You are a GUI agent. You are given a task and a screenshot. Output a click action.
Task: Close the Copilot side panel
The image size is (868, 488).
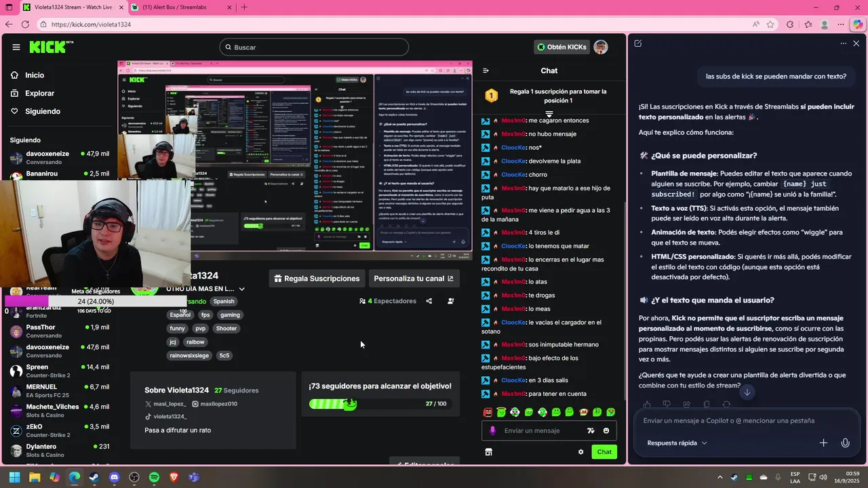click(x=856, y=43)
